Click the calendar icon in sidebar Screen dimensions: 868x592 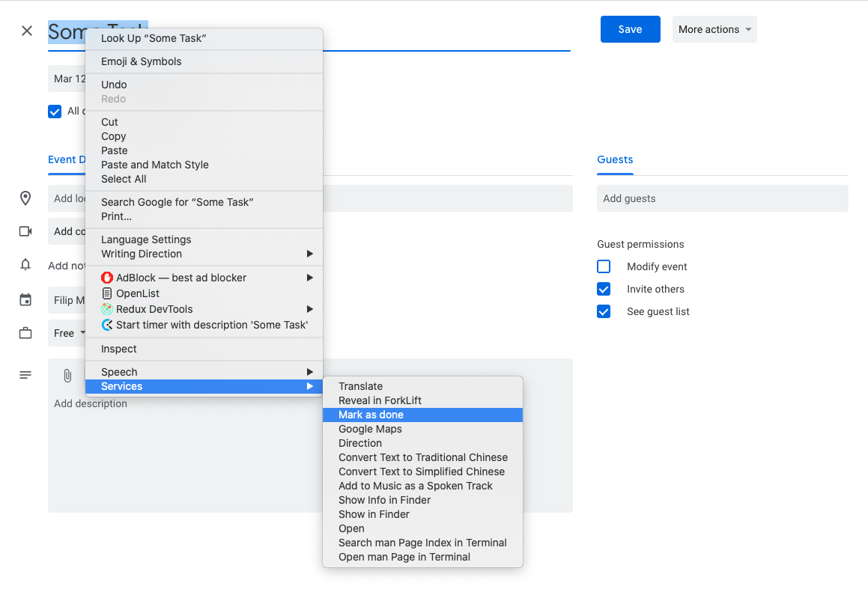point(25,300)
